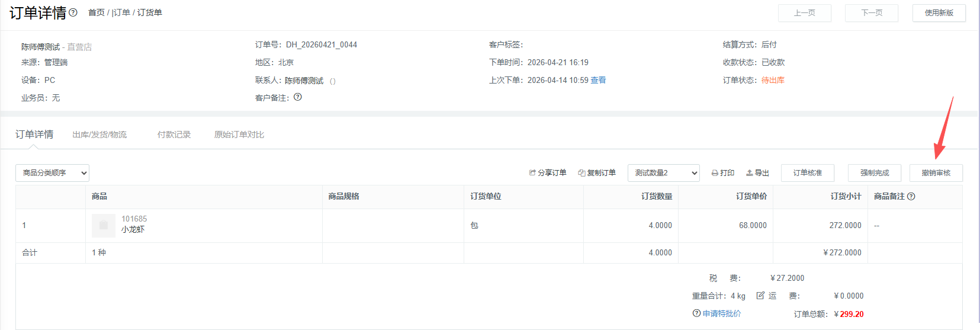The width and height of the screenshot is (980, 330).
Task: Click the 强制完成 button
Action: tap(875, 173)
